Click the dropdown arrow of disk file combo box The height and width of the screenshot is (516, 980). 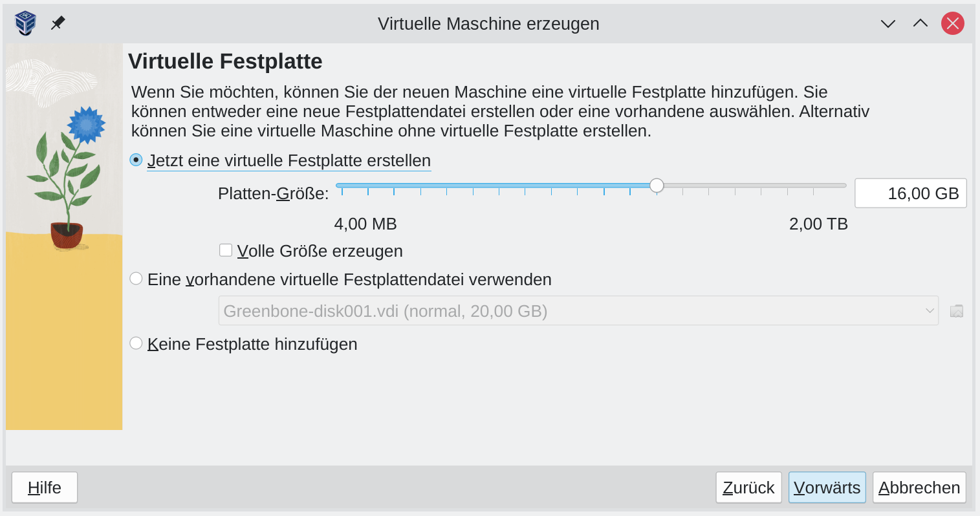[930, 311]
